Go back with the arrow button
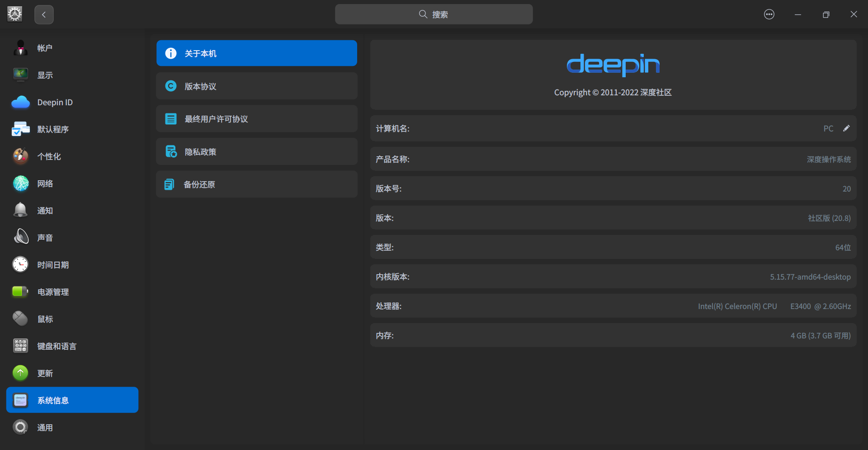Viewport: 868px width, 450px height. pos(44,14)
